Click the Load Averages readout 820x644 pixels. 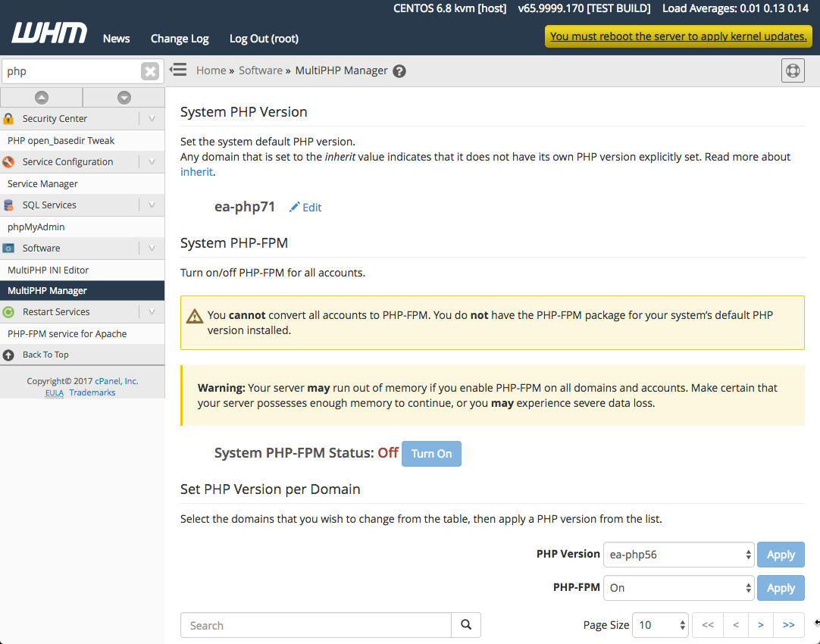point(736,8)
